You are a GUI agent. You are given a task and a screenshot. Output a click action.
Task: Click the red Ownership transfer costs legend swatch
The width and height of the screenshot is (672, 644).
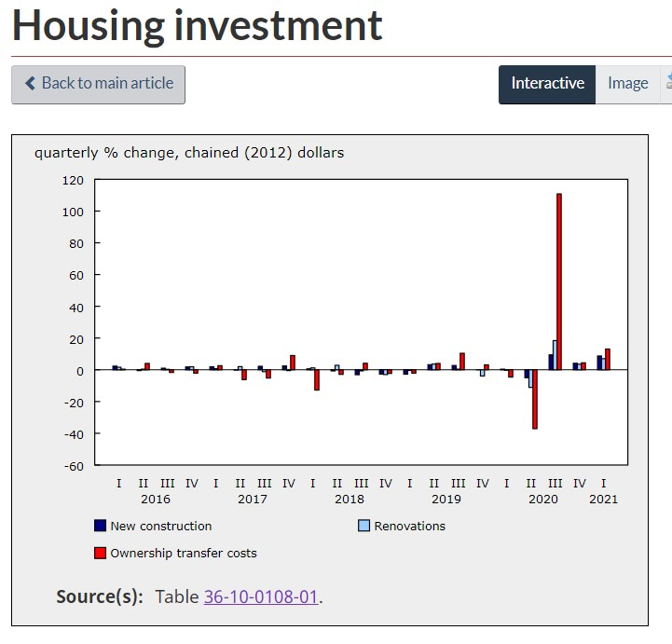tap(100, 553)
